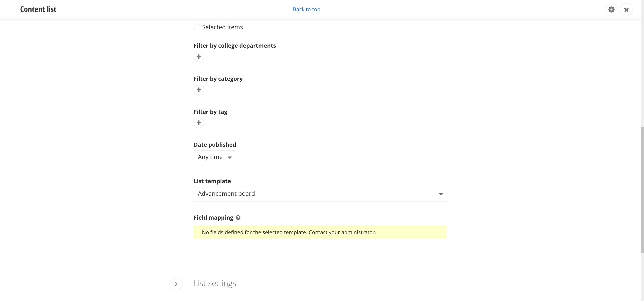Image resolution: width=644 pixels, height=301 pixels.
Task: Click the Filter by tag label
Action: click(x=210, y=112)
